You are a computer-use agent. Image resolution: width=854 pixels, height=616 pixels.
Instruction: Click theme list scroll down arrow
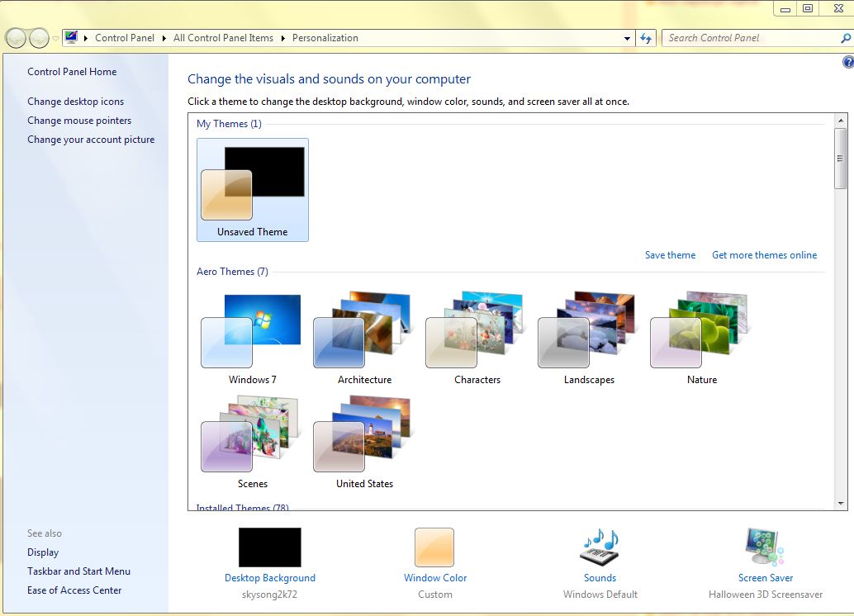click(841, 503)
